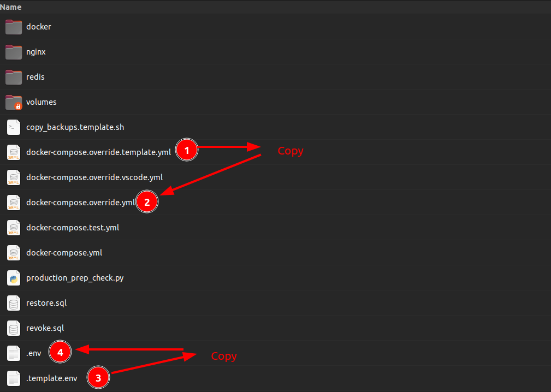Select the docker-compose.override.vscode.yml file name
The image size is (551, 392).
click(x=94, y=177)
